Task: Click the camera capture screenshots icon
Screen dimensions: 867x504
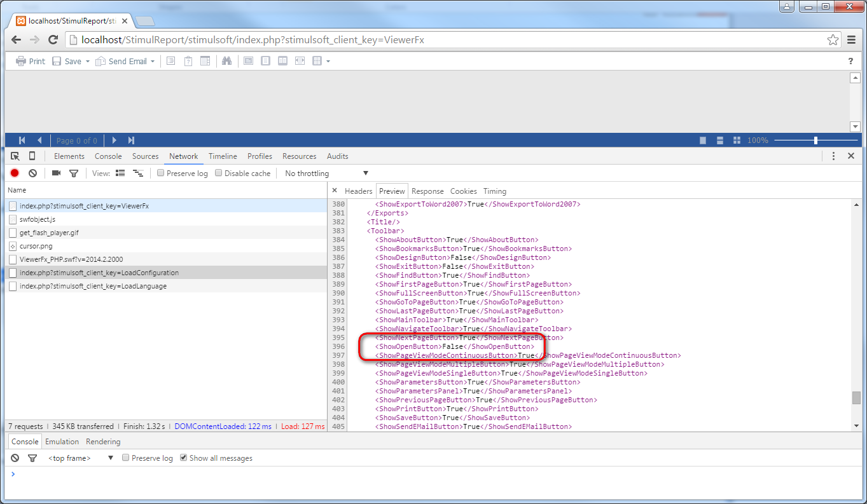Action: pyautogui.click(x=56, y=174)
